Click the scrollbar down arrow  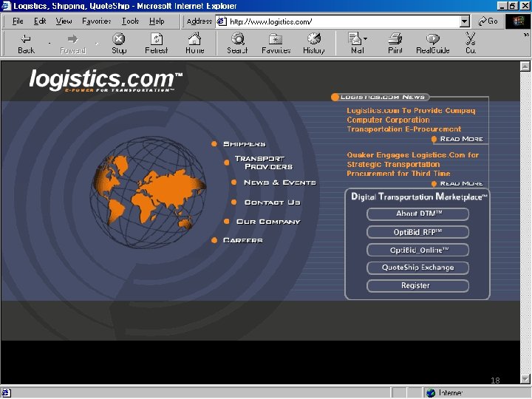pyautogui.click(x=525, y=378)
